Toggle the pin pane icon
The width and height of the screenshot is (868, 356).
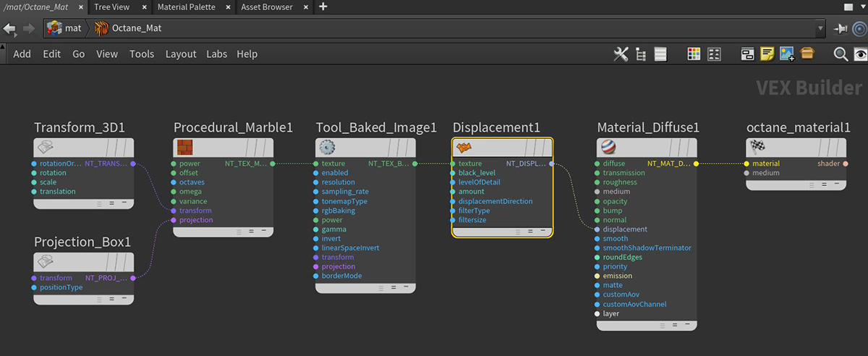tap(840, 28)
